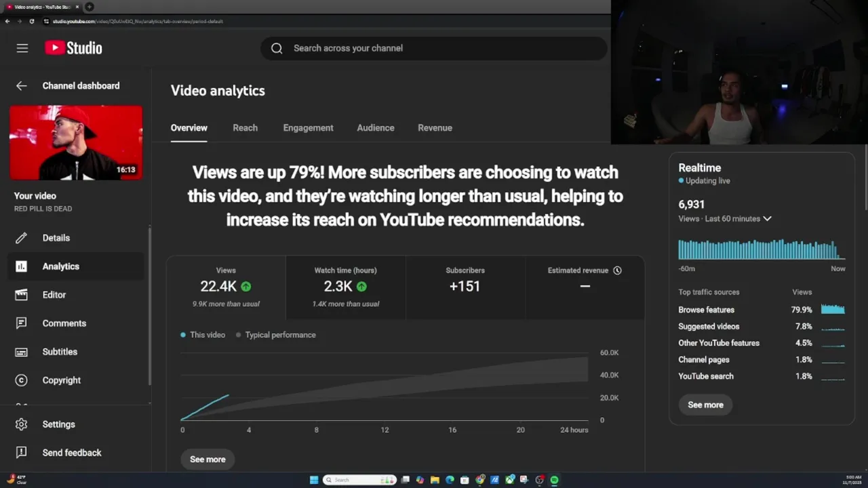Open a new browser tab with plus
The height and width of the screenshot is (488, 868).
point(89,7)
